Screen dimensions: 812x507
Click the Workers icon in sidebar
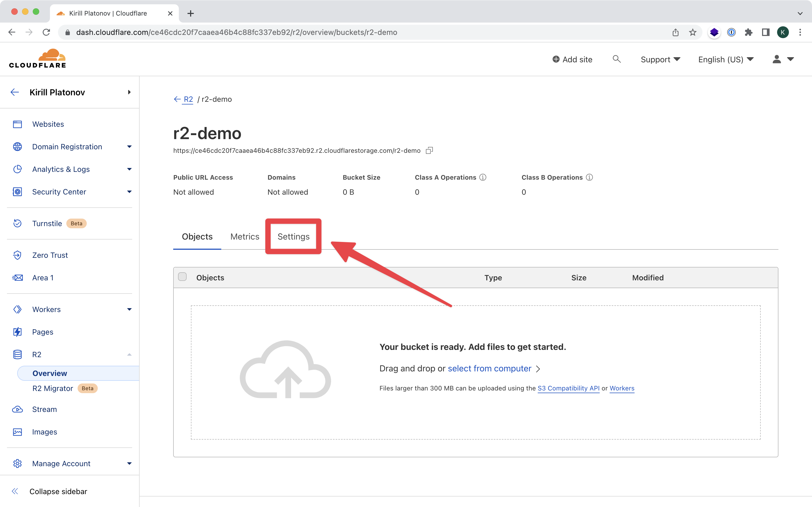[17, 309]
